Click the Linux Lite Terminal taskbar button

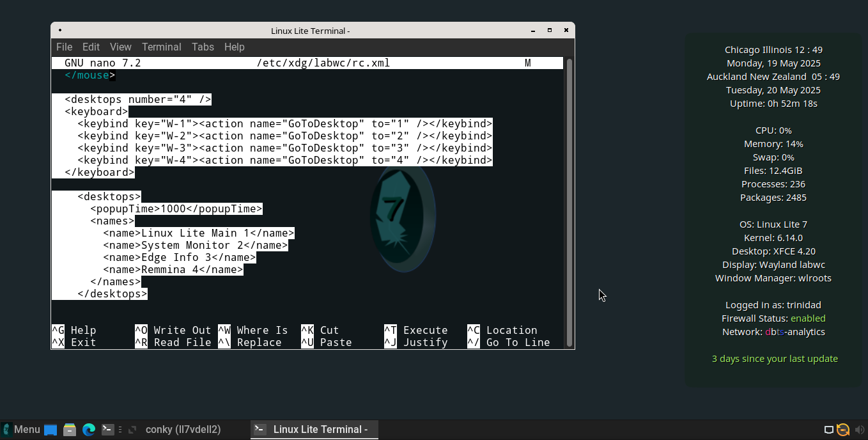[x=314, y=430]
